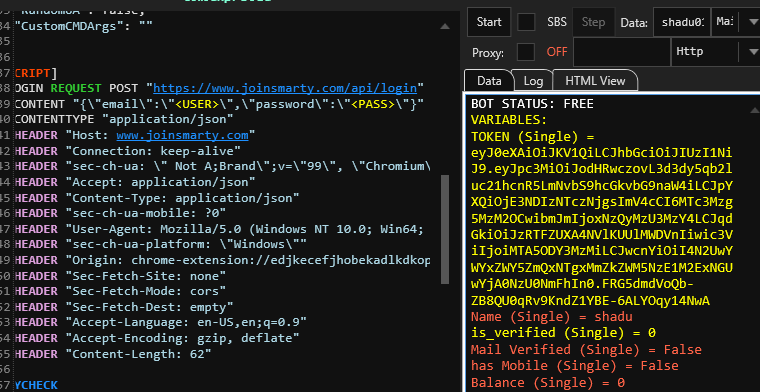
Task: Click the CONTENTTYPE "application/json" line
Action: pos(125,120)
